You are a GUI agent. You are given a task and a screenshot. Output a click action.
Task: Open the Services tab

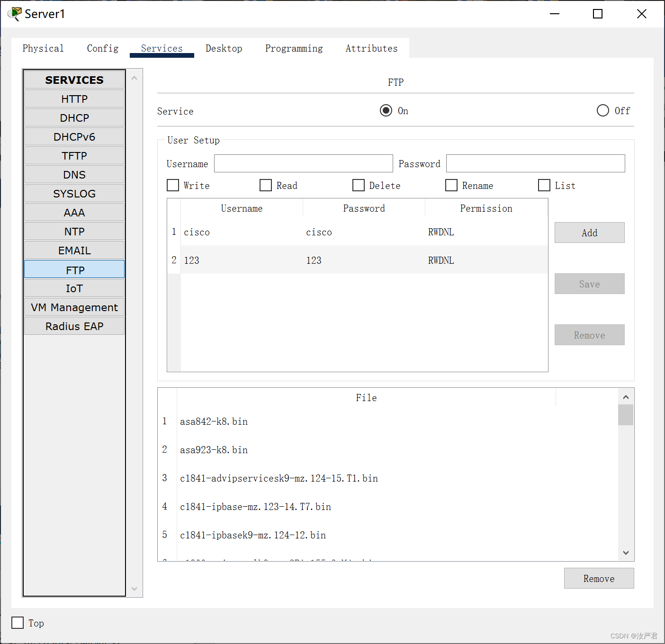coord(162,48)
